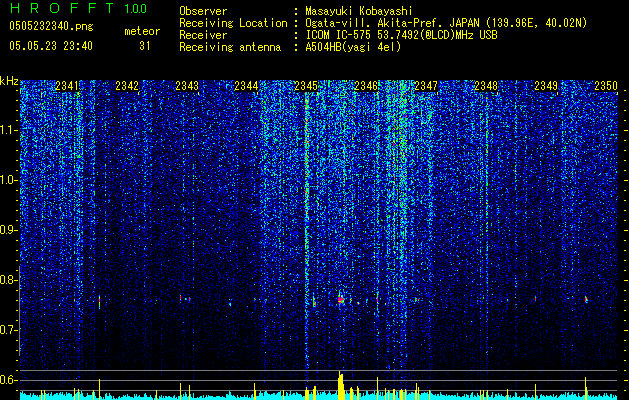Click the 2347 time marker
629x400 pixels.
[426, 86]
